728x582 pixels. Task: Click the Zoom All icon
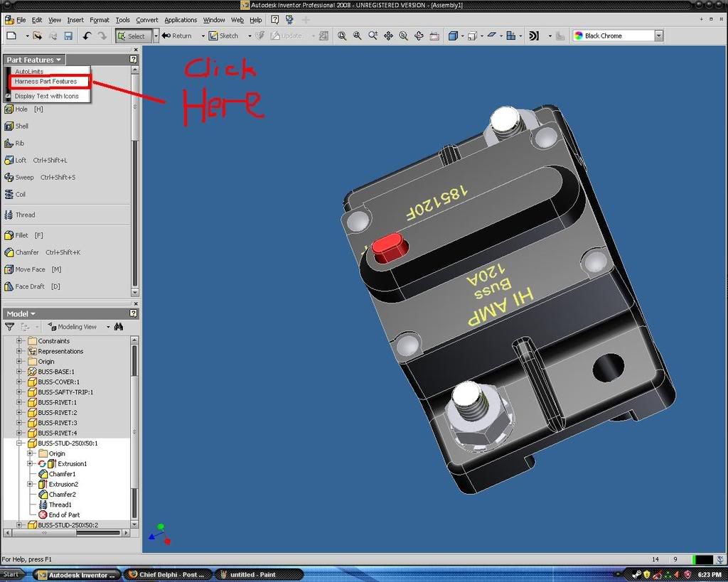342,36
